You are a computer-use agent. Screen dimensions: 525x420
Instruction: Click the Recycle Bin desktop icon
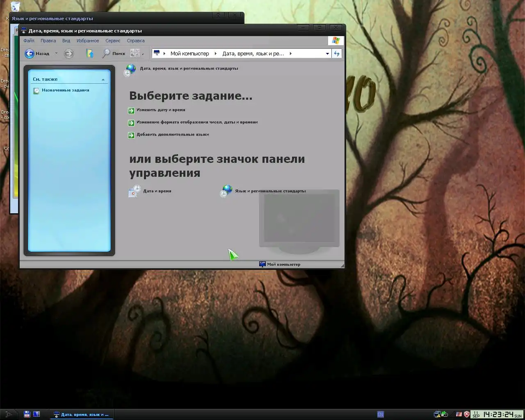coord(15,6)
